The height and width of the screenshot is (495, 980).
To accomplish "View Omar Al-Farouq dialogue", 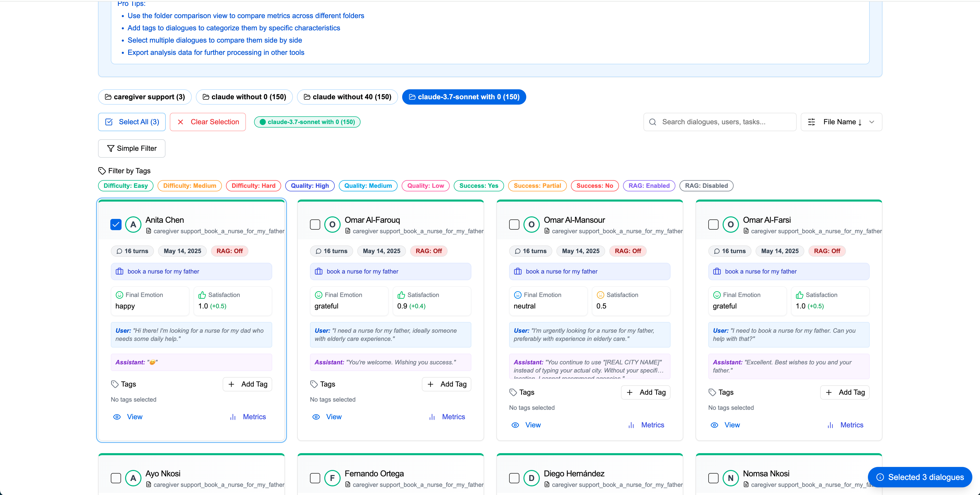I will click(x=327, y=417).
